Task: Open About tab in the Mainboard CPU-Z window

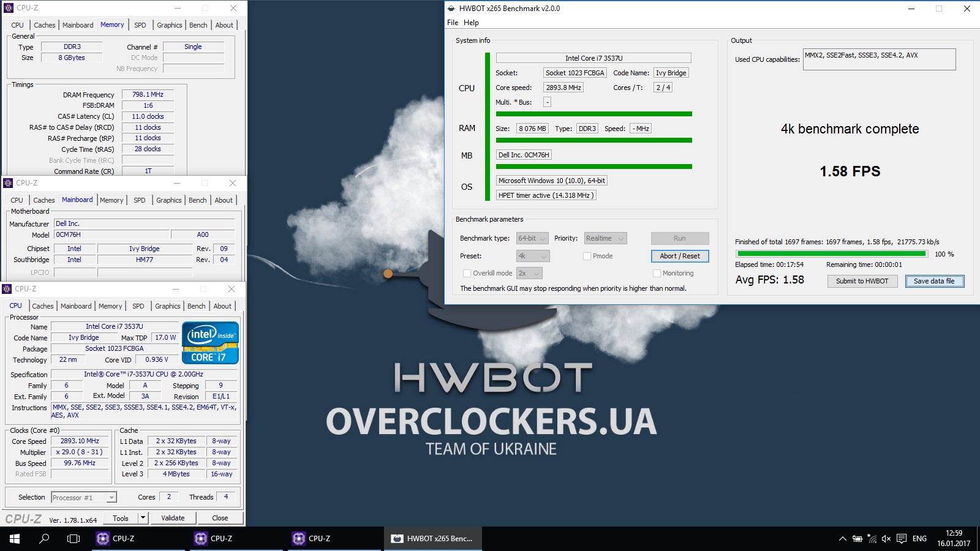Action: click(224, 200)
